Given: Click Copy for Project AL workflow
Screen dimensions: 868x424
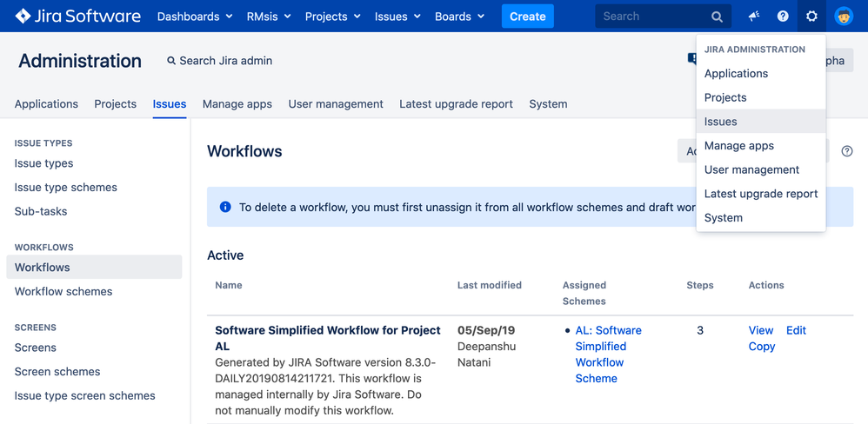Looking at the screenshot, I should pos(762,347).
